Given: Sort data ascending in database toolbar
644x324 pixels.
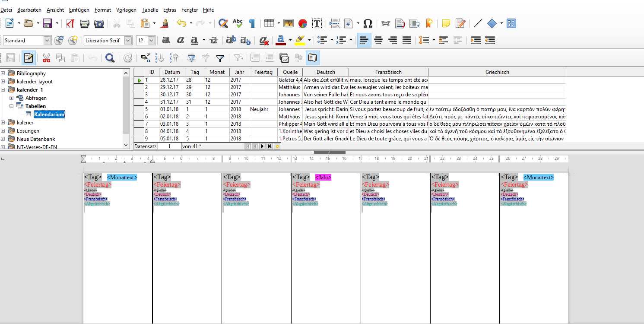Looking at the screenshot, I should coord(160,58).
